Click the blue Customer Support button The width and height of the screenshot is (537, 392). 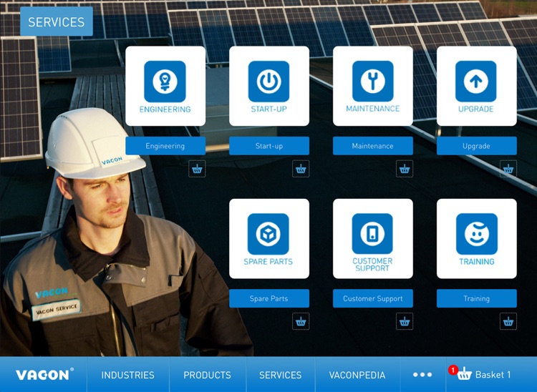coord(373,298)
